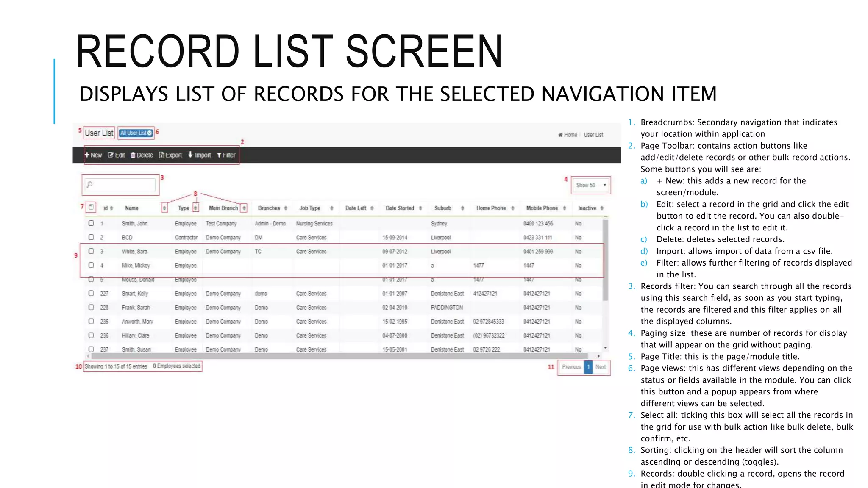This screenshot has height=488, width=868.
Task: Click the Delete trash icon
Action: click(x=133, y=155)
